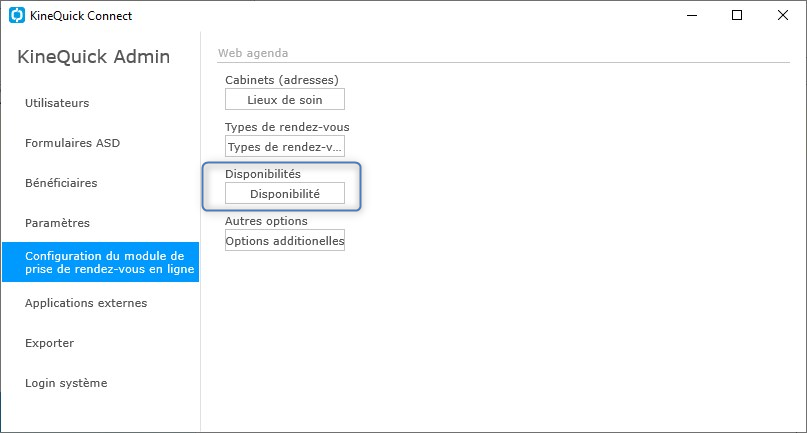
Task: Maximize the KineQuick Connect window
Action: pyautogui.click(x=737, y=15)
